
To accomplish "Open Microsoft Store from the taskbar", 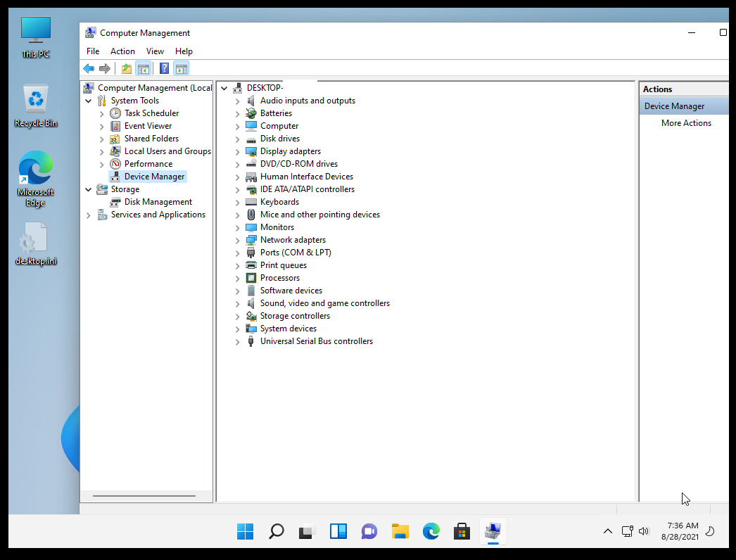I will coord(462,531).
